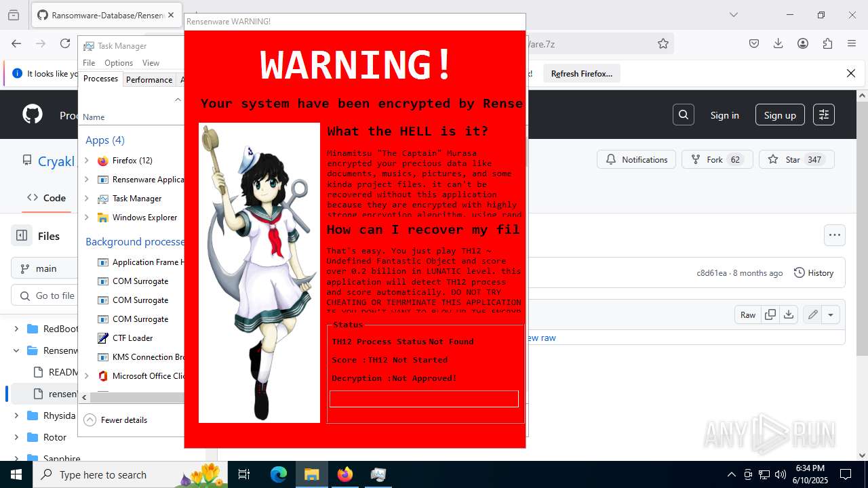Open the Firefox downloads panel

click(x=778, y=43)
